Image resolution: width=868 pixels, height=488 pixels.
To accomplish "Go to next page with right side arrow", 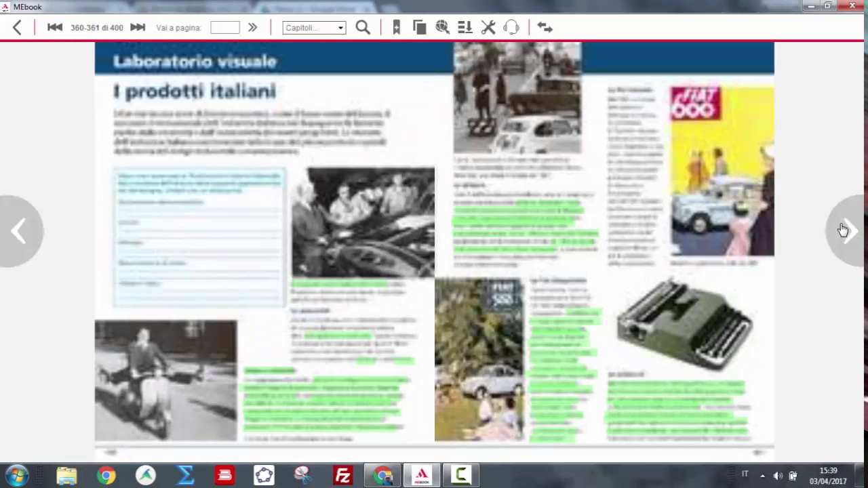I will point(848,231).
